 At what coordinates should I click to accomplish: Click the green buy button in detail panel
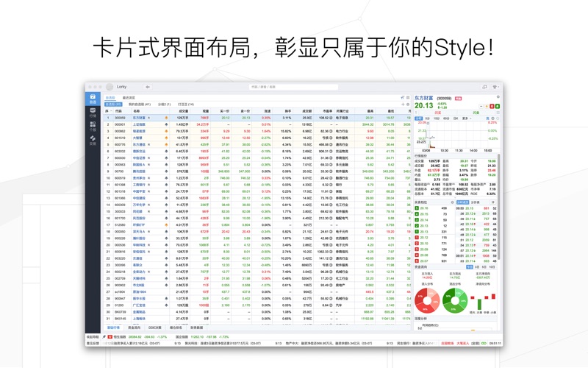[x=498, y=106]
